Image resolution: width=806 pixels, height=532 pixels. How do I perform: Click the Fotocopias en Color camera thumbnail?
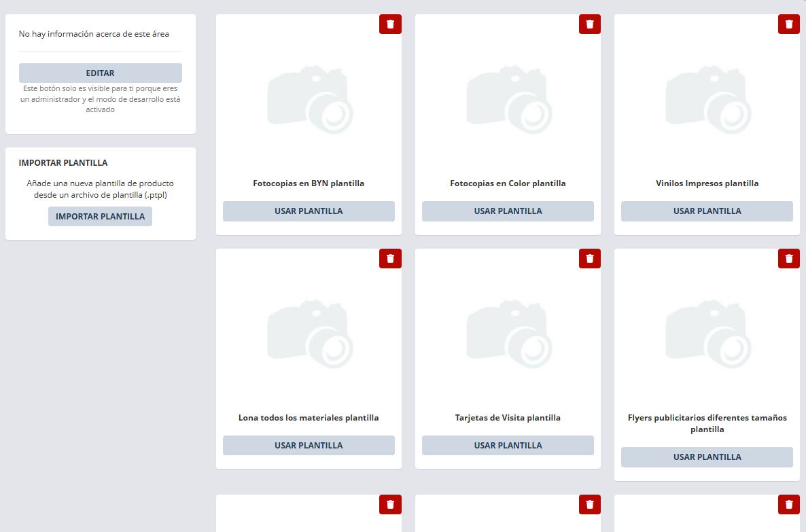tap(509, 100)
